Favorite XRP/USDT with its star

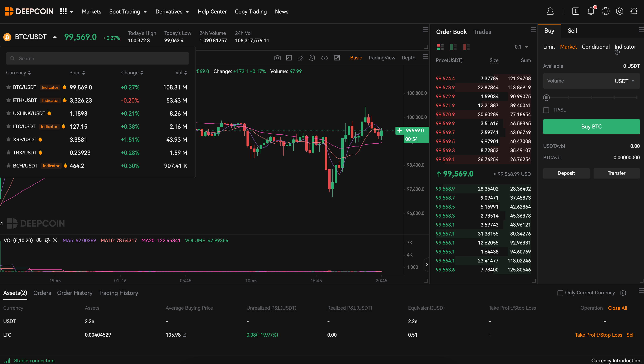[x=9, y=140]
